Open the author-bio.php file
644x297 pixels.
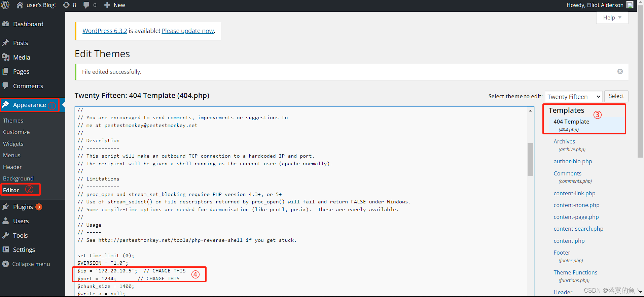(573, 161)
